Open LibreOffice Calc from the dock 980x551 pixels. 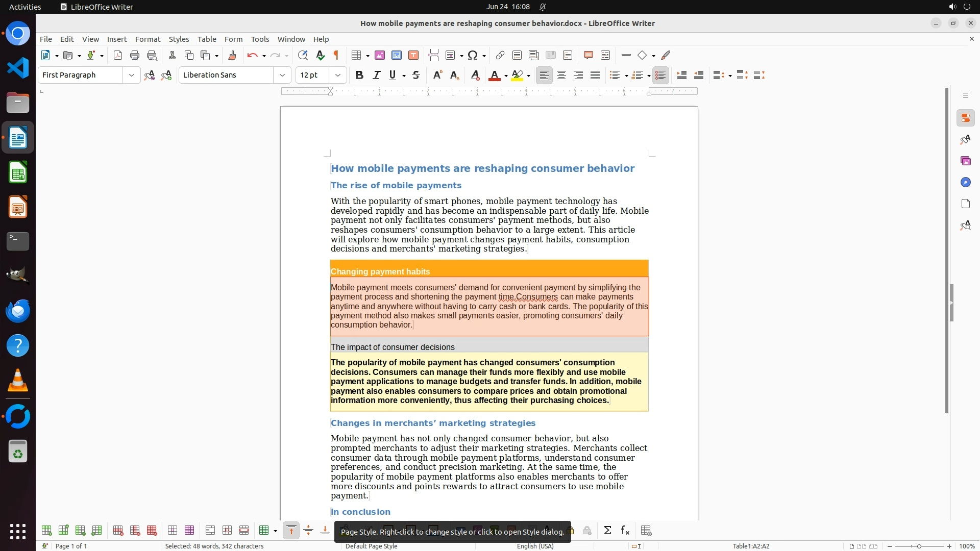pos(18,172)
